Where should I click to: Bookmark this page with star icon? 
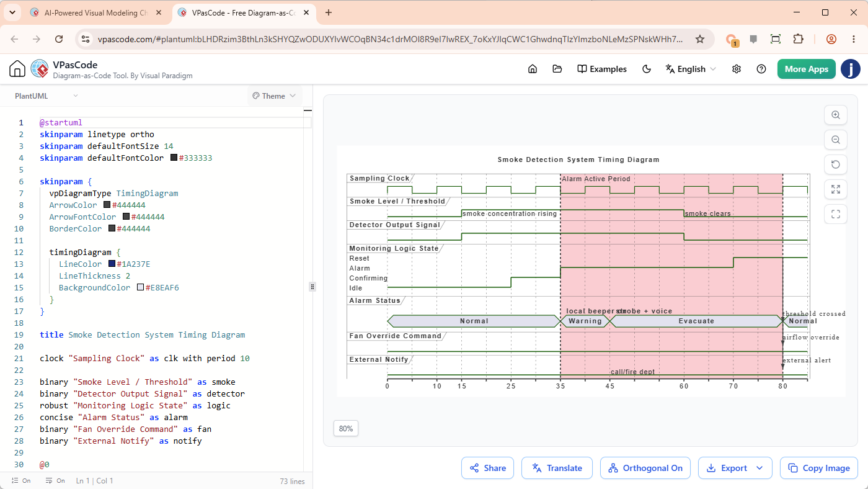(x=700, y=39)
